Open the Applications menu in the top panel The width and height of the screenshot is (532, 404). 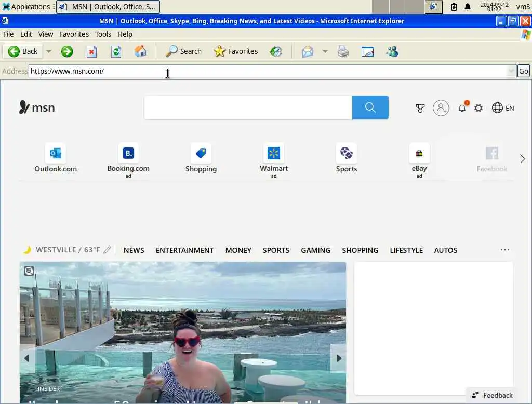[26, 6]
